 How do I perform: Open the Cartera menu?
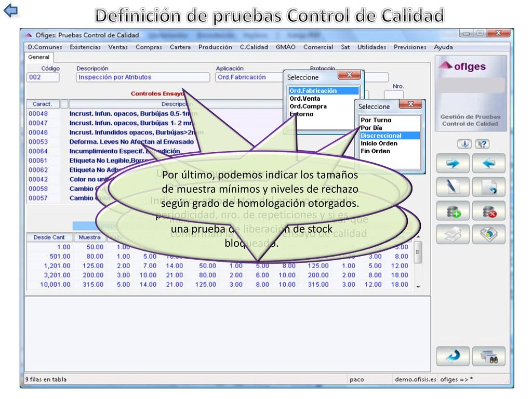pyautogui.click(x=180, y=47)
